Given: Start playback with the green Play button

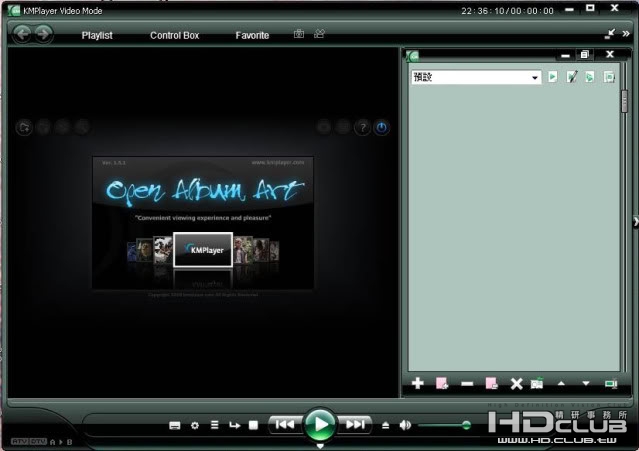Looking at the screenshot, I should [x=320, y=425].
